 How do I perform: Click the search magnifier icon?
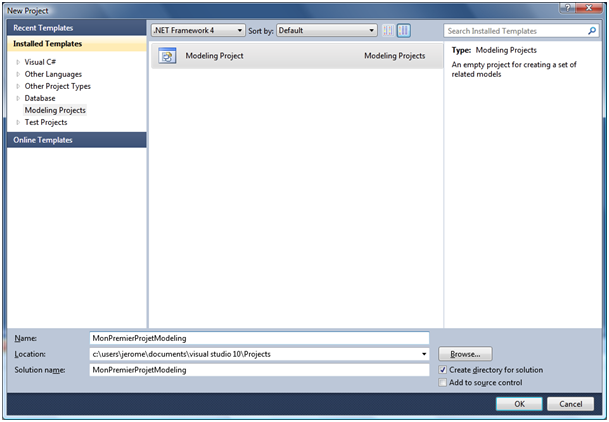tap(592, 31)
